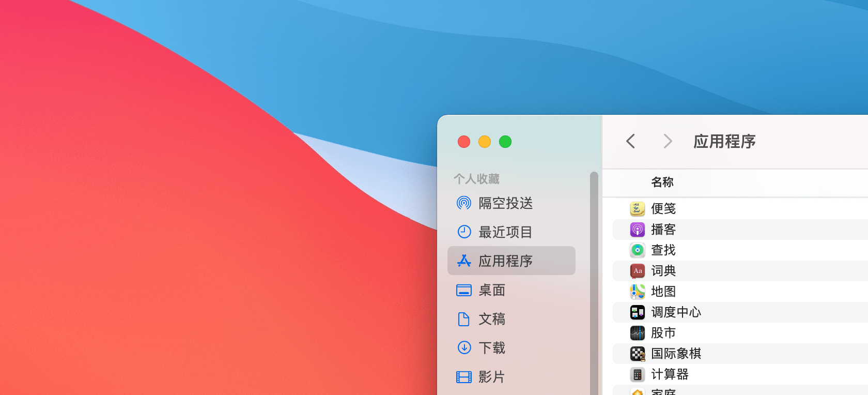Image resolution: width=868 pixels, height=395 pixels.
Task: Minimize the Finder window with yellow button
Action: (485, 142)
